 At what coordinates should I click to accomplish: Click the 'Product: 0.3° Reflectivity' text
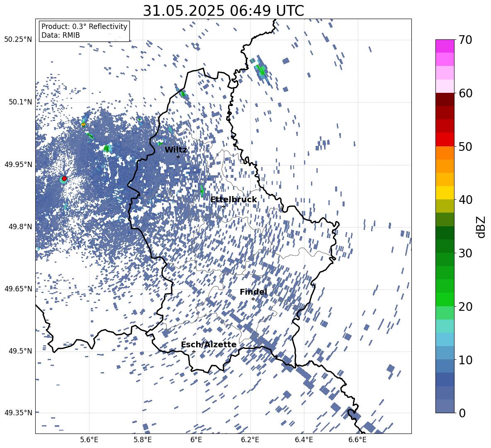[x=84, y=26]
